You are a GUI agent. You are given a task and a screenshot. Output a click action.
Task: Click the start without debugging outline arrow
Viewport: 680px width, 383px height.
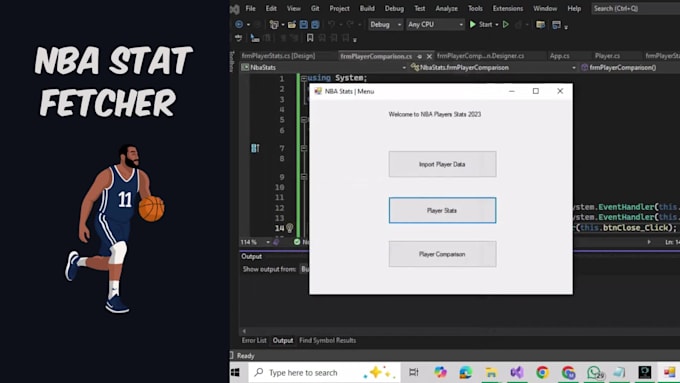[506, 25]
